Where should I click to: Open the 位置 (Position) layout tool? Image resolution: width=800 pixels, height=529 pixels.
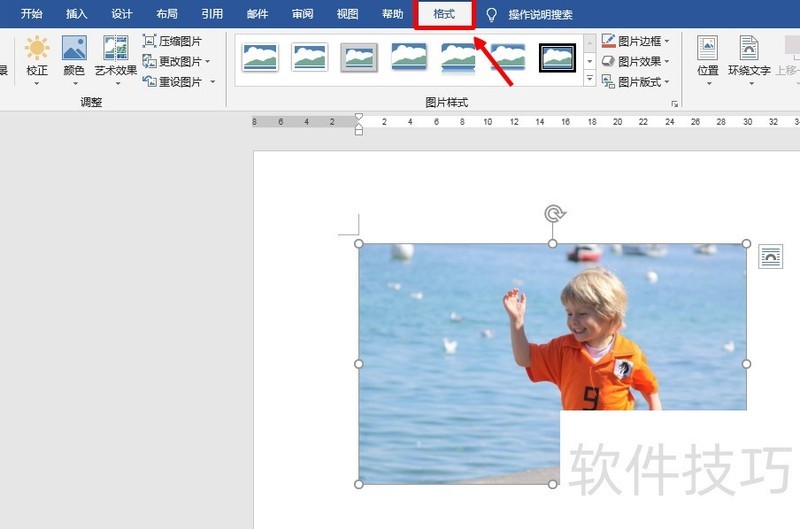(707, 58)
